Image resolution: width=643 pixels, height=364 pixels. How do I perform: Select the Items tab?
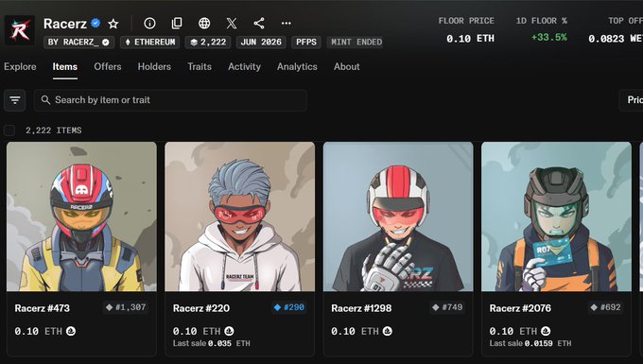point(65,66)
